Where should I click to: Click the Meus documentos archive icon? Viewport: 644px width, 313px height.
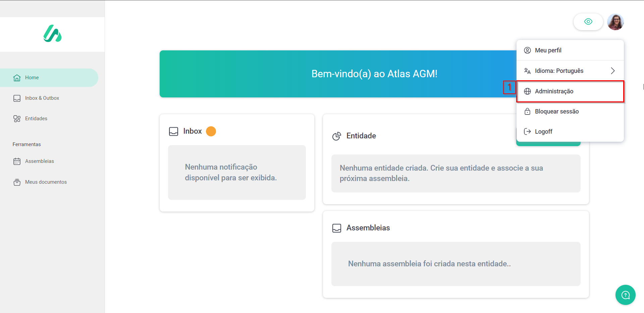pyautogui.click(x=17, y=182)
